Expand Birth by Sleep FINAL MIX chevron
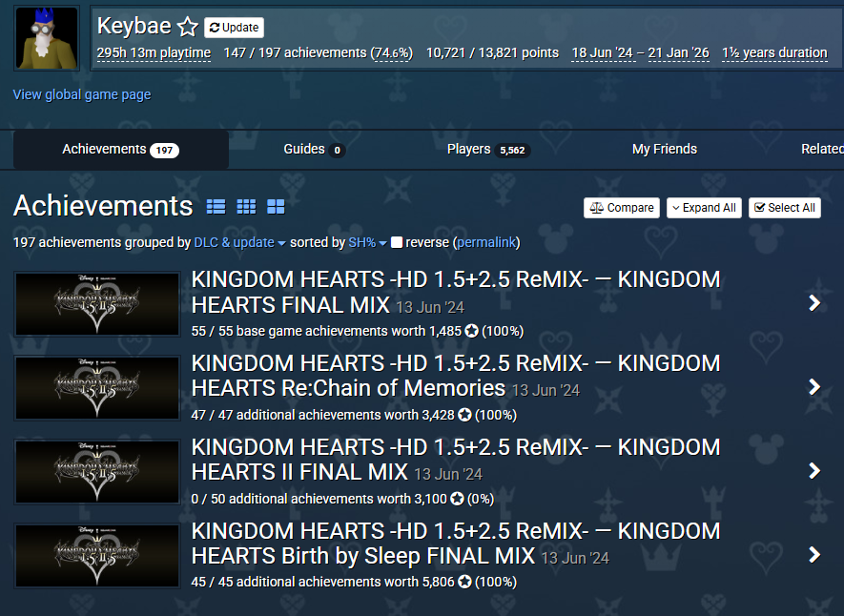 click(815, 555)
